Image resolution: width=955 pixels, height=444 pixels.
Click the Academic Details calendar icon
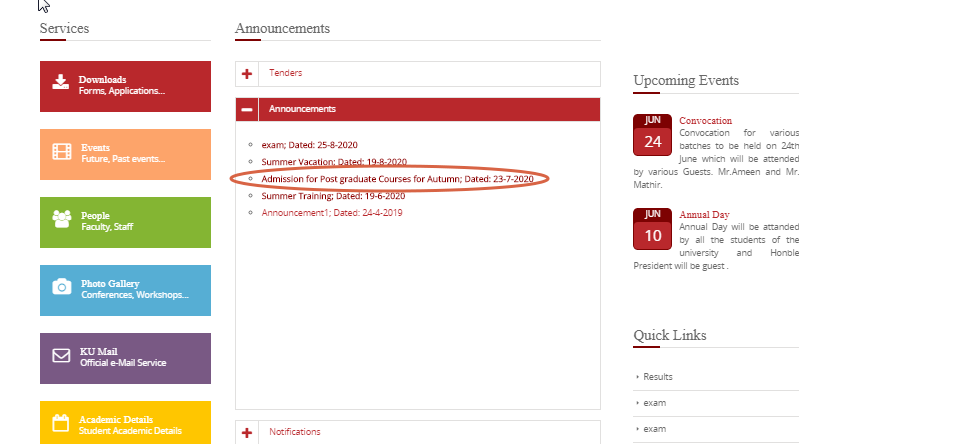tap(61, 423)
